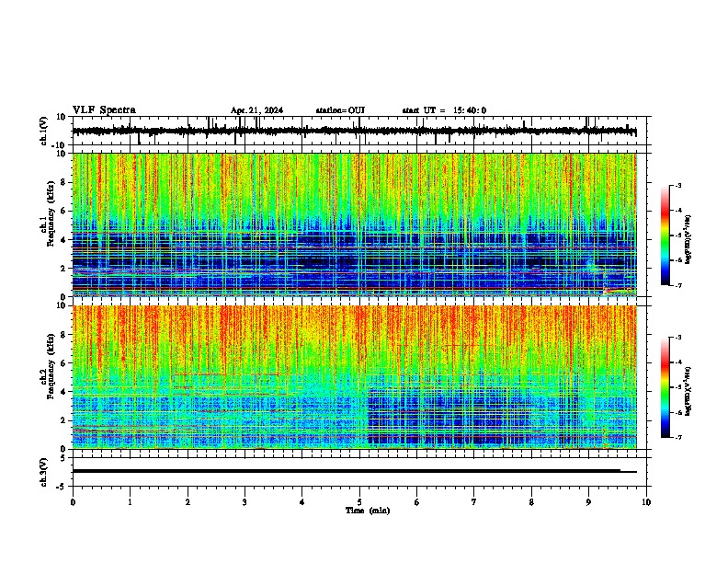Click the 'ch.3(V)' axis label
728x563 pixels.
point(44,472)
